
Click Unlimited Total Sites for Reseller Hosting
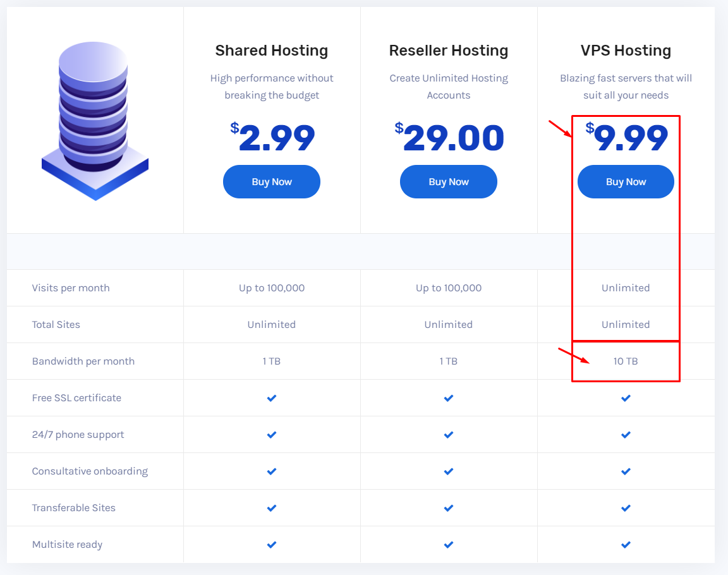point(449,324)
